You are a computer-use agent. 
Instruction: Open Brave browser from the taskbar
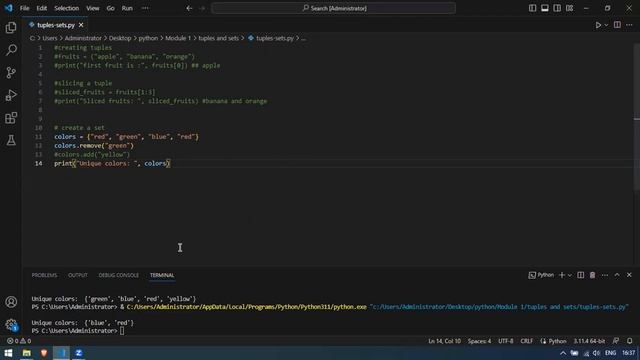44,353
